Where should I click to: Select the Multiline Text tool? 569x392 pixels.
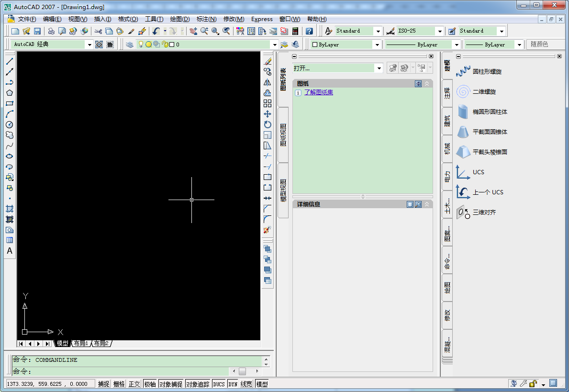(10, 251)
